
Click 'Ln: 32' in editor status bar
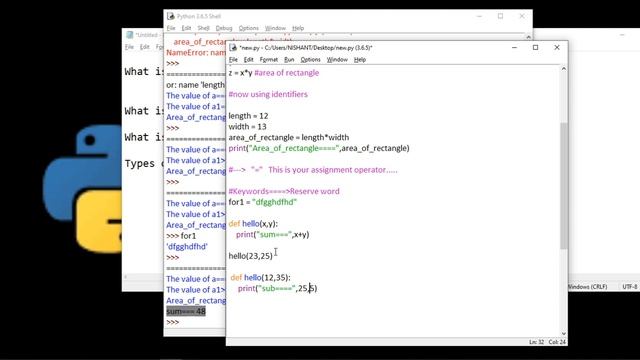[x=536, y=342]
